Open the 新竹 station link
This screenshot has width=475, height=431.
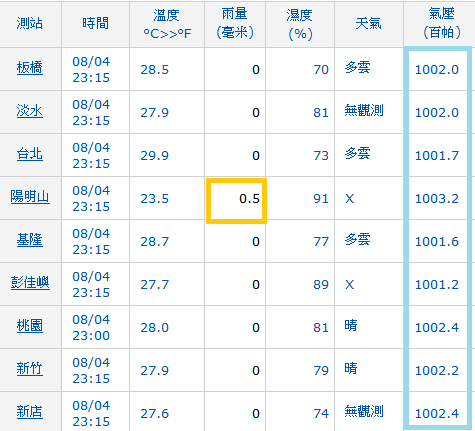(x=30, y=369)
